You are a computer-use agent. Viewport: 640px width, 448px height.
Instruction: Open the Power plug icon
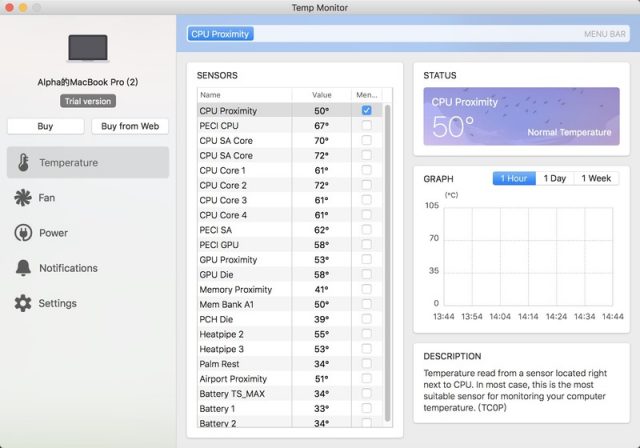(23, 233)
